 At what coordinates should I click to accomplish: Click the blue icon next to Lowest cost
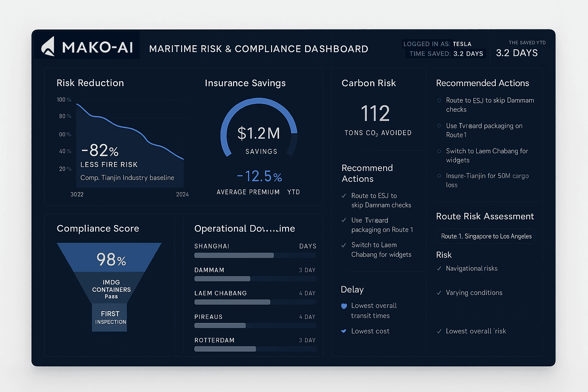344,331
